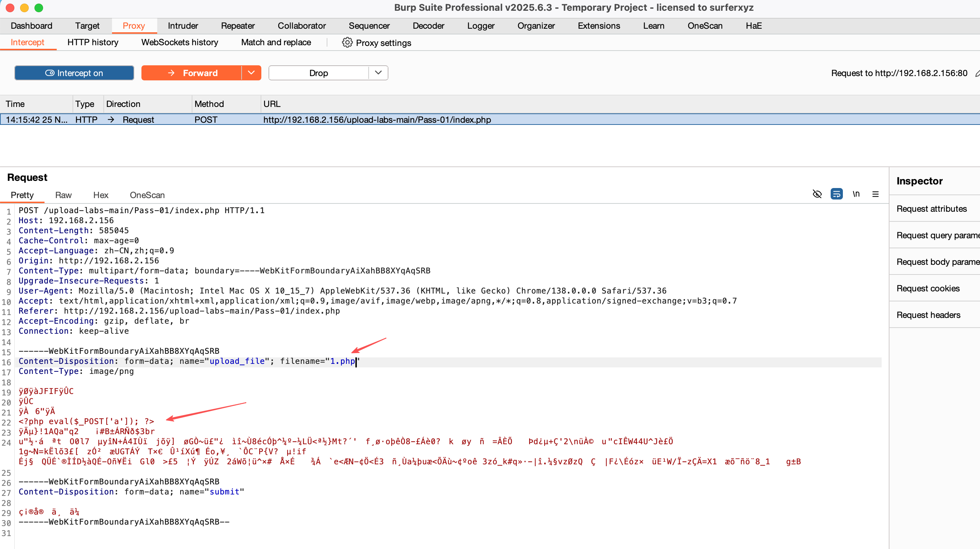Expand the Forward dropdown arrow

click(x=251, y=72)
